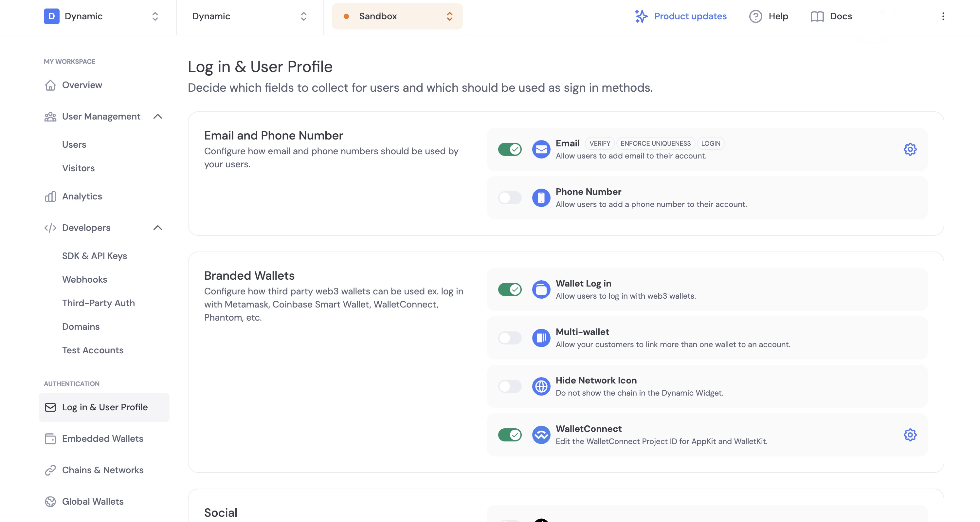Click the Analytics bar chart icon
This screenshot has width=980, height=522.
tap(50, 196)
